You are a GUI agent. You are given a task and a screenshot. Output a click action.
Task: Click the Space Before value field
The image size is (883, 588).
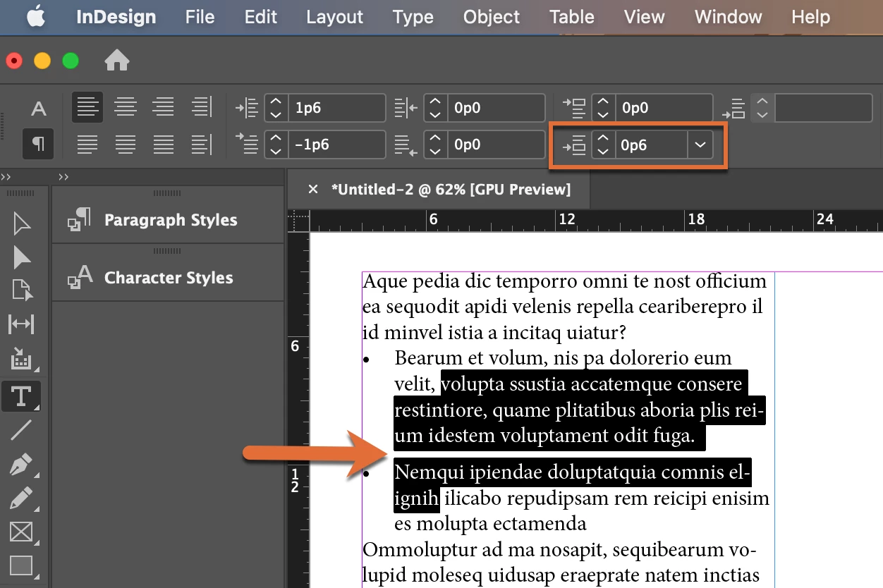pos(664,108)
